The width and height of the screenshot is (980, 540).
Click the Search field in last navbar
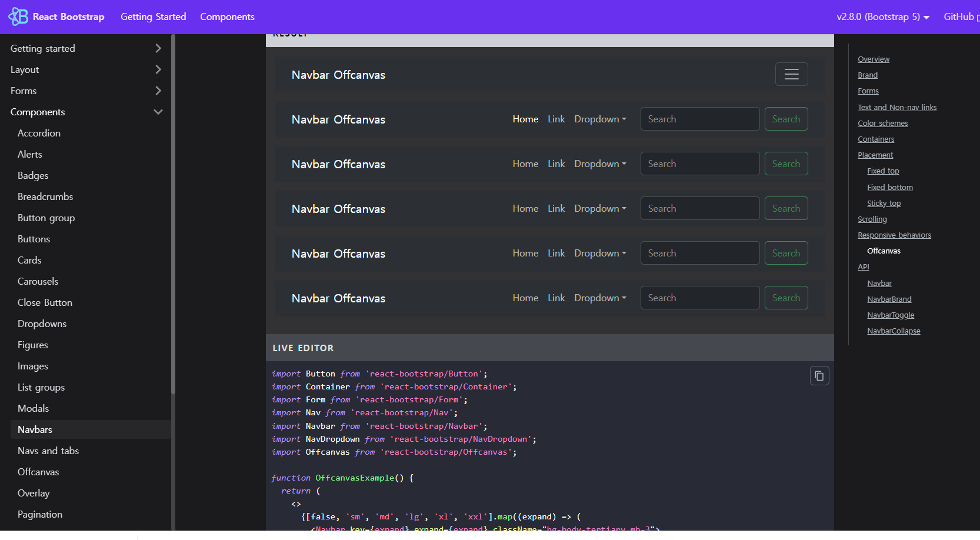tap(700, 298)
